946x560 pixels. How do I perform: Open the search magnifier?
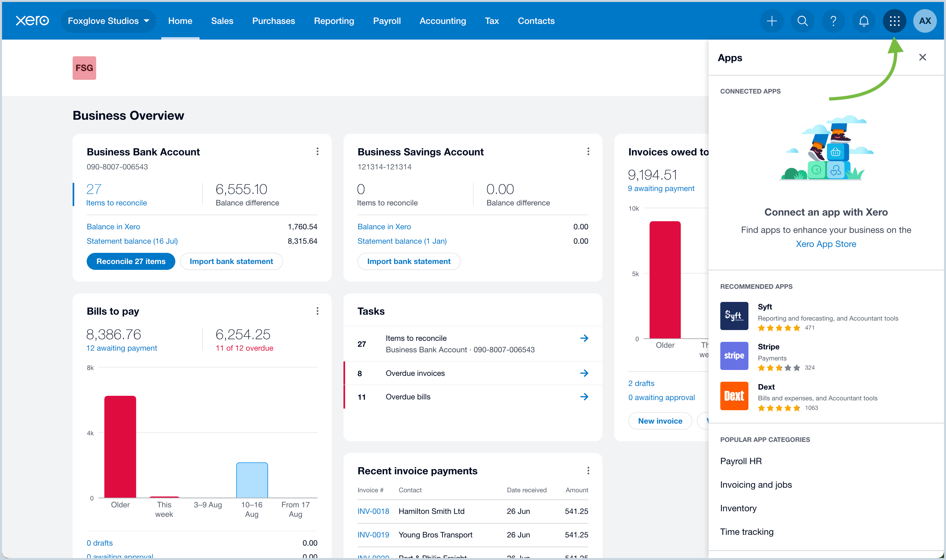[803, 21]
